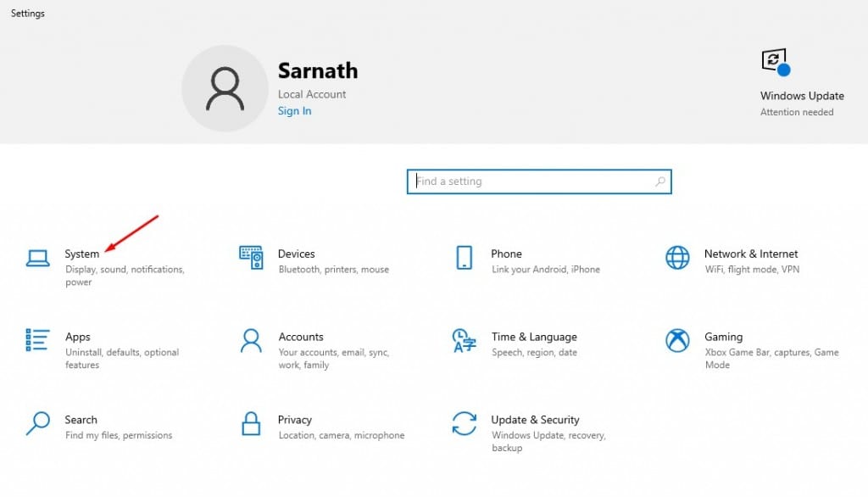Open the Devices keyboard icon
The image size is (868, 497).
point(251,258)
